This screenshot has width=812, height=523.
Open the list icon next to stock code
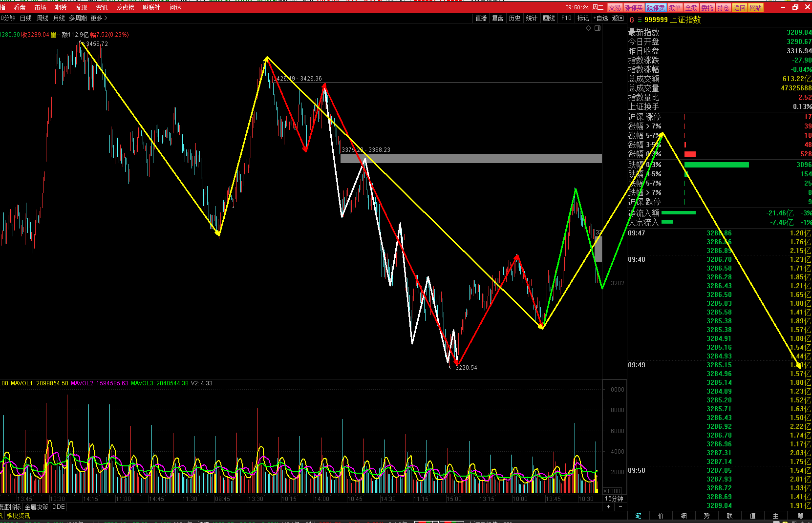click(x=640, y=20)
